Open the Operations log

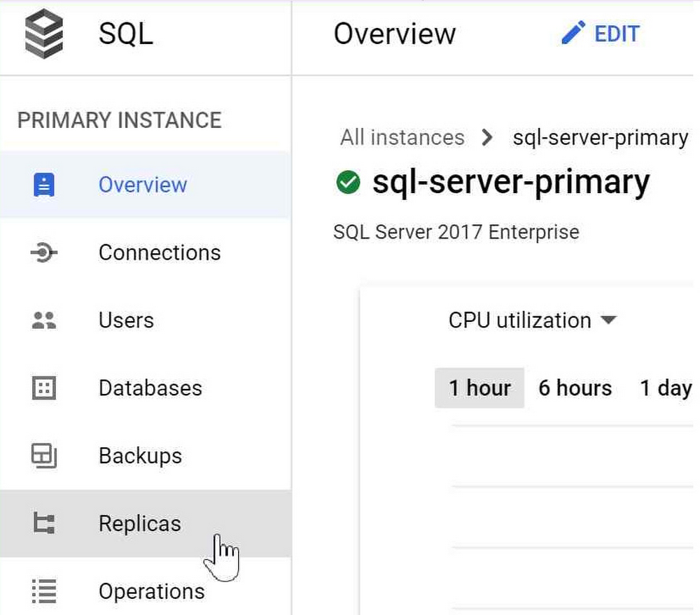click(146, 591)
